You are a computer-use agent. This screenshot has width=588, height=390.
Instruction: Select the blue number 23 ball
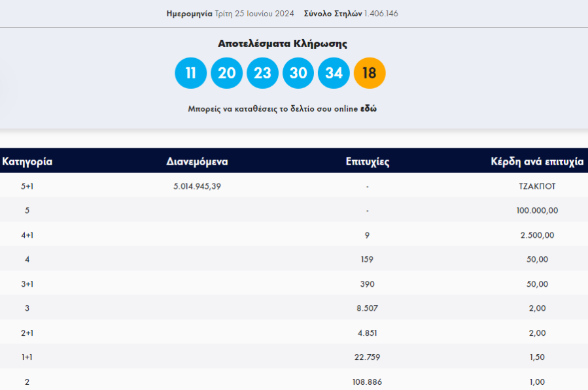(x=262, y=73)
